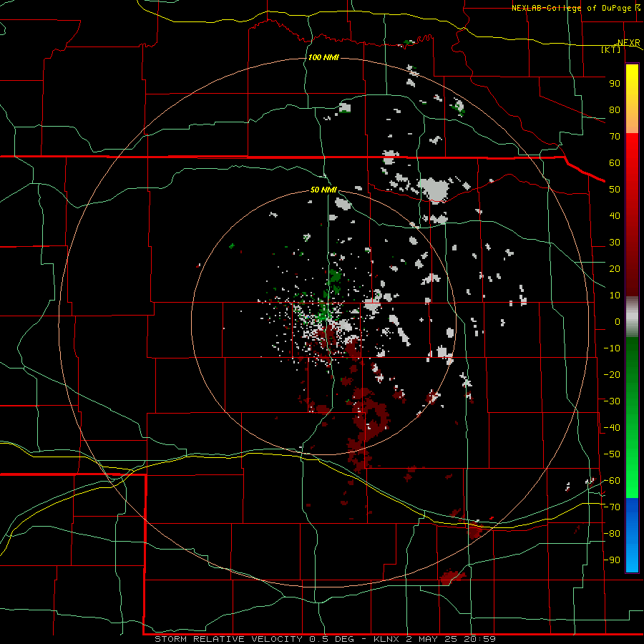644x644 pixels.
Task: Click the "100 NMI" range ring label
Action: (323, 57)
